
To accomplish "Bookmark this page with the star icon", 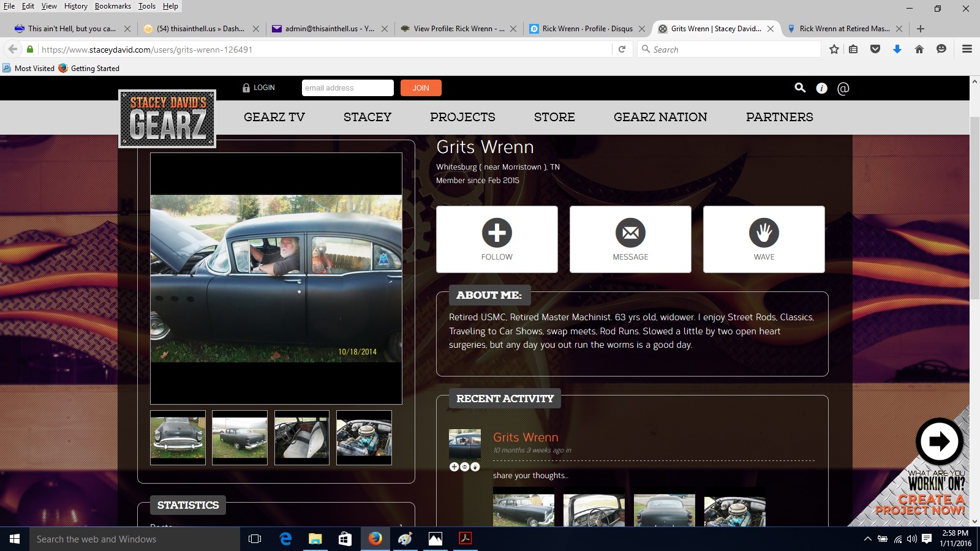I will [834, 50].
